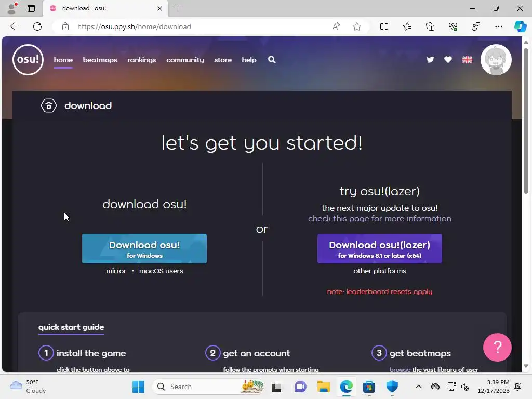The height and width of the screenshot is (399, 532).
Task: Refresh the page with the reload icon
Action: 37,26
